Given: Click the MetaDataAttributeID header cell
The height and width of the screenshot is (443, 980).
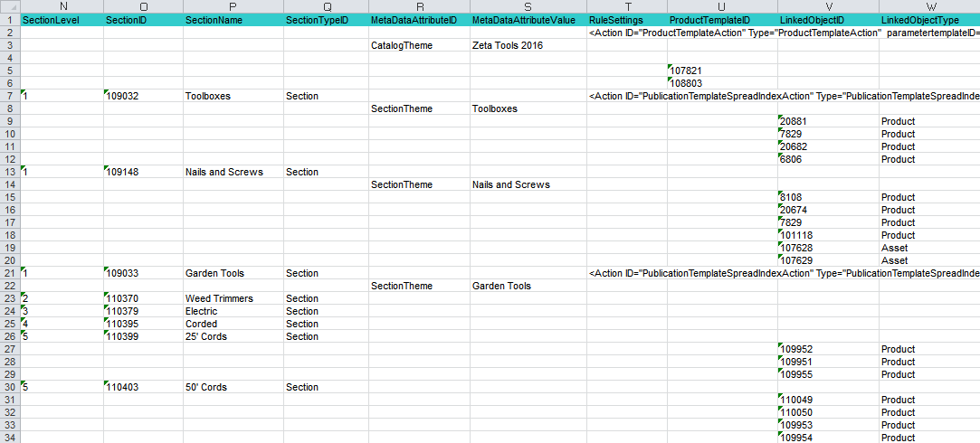Looking at the screenshot, I should 419,19.
